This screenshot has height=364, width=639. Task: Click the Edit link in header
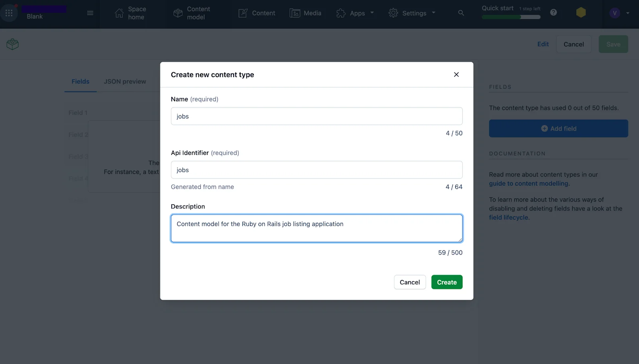(x=543, y=44)
